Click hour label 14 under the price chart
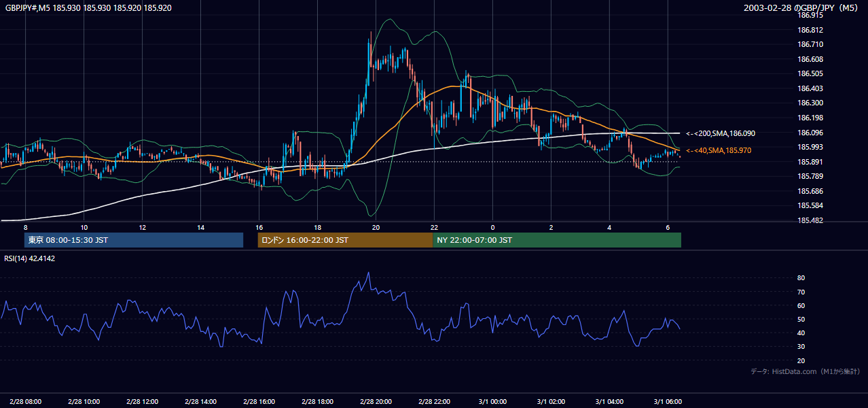Screen dimensions: 868x408 click(200, 227)
